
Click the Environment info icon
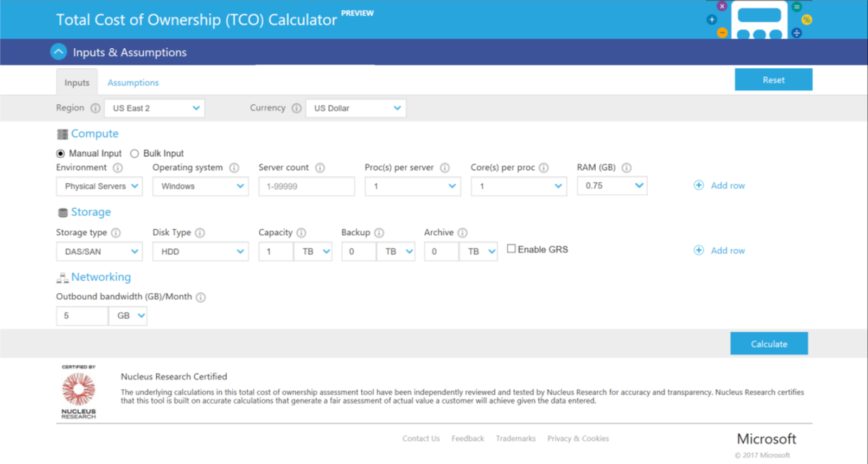point(118,167)
